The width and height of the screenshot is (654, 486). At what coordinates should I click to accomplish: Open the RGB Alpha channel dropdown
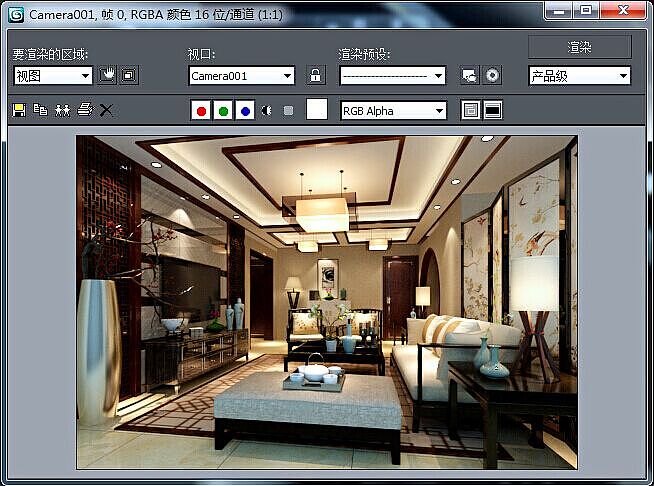click(393, 111)
